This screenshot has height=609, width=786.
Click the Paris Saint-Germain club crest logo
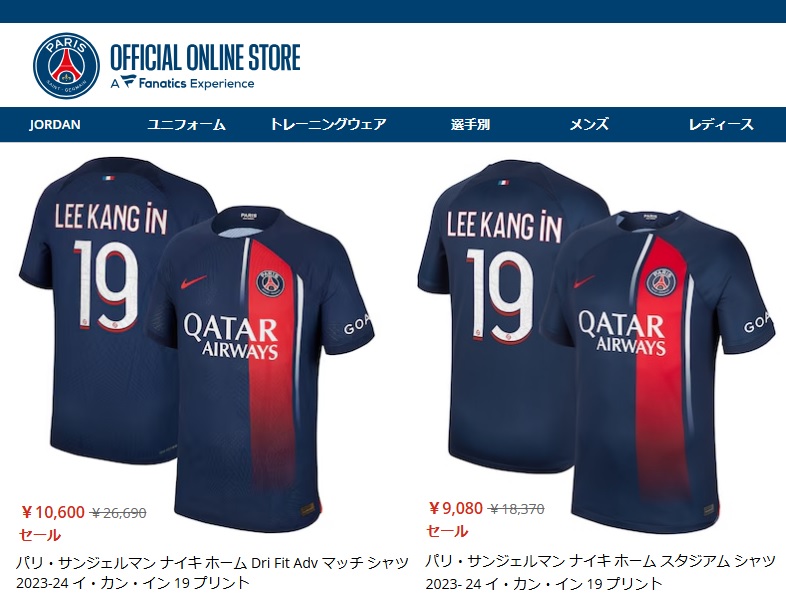66,66
